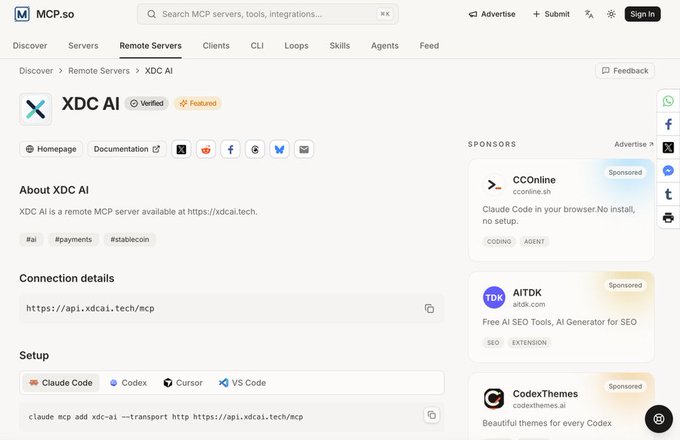Select the Codex setup tab
The height and width of the screenshot is (440, 680).
128,383
